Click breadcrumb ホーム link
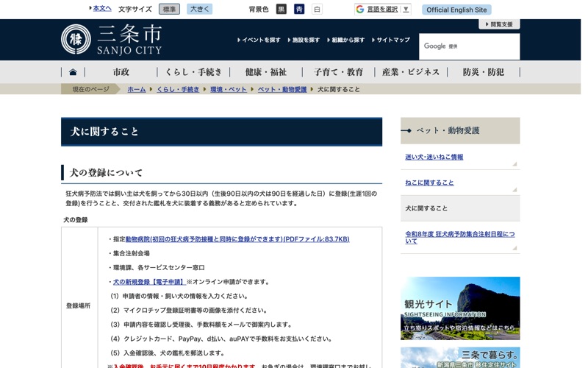The image size is (588, 368). pyautogui.click(x=137, y=89)
